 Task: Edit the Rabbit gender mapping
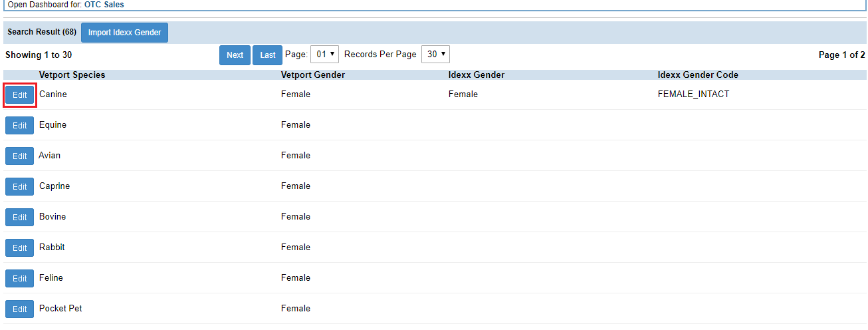(x=19, y=248)
